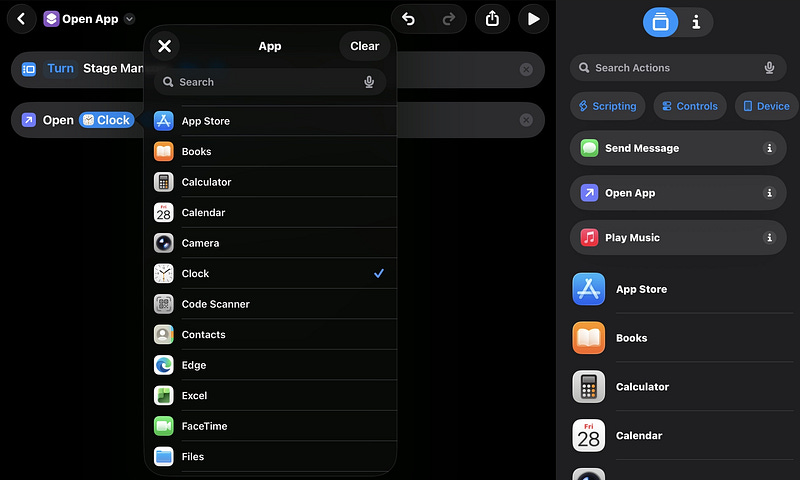
Task: Click the Shortcuts icon beside Open App title
Action: (x=51, y=19)
